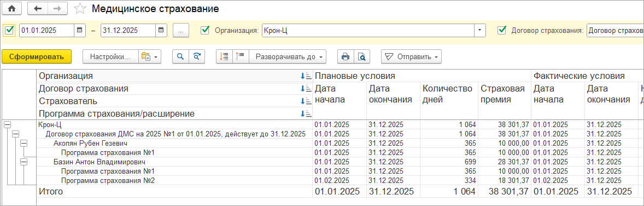
Task: Click the Плановые условия column header
Action: (422, 76)
